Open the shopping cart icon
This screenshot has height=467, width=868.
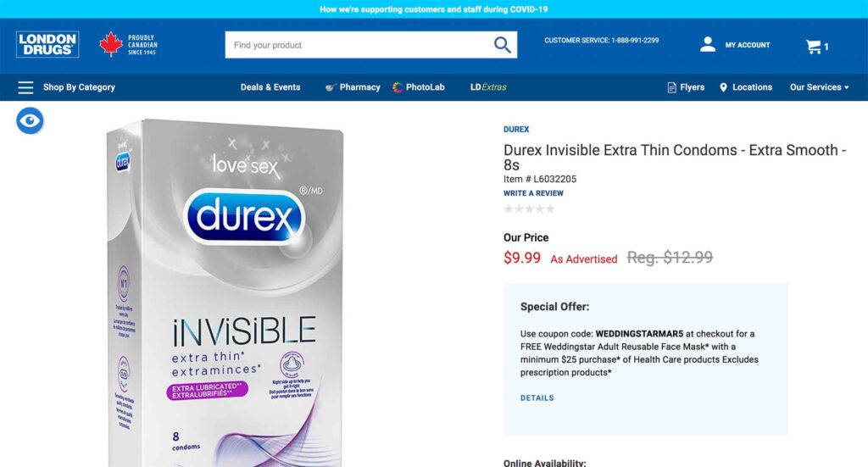(x=813, y=47)
